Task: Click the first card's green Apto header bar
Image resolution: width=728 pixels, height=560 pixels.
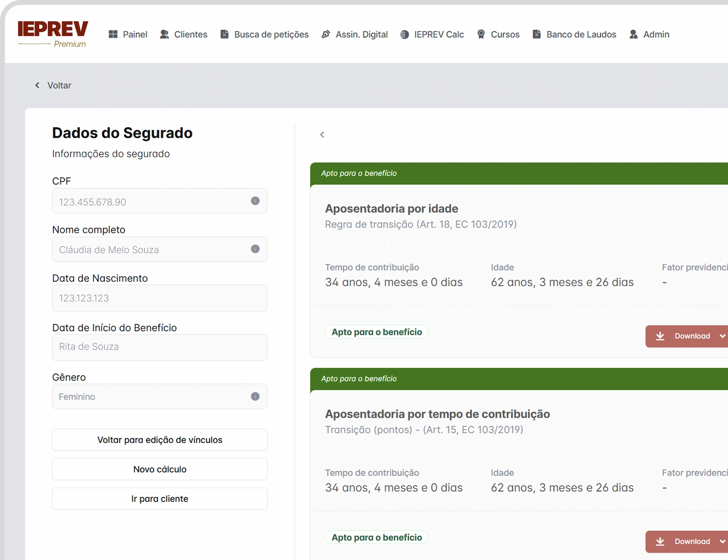Action: [519, 173]
